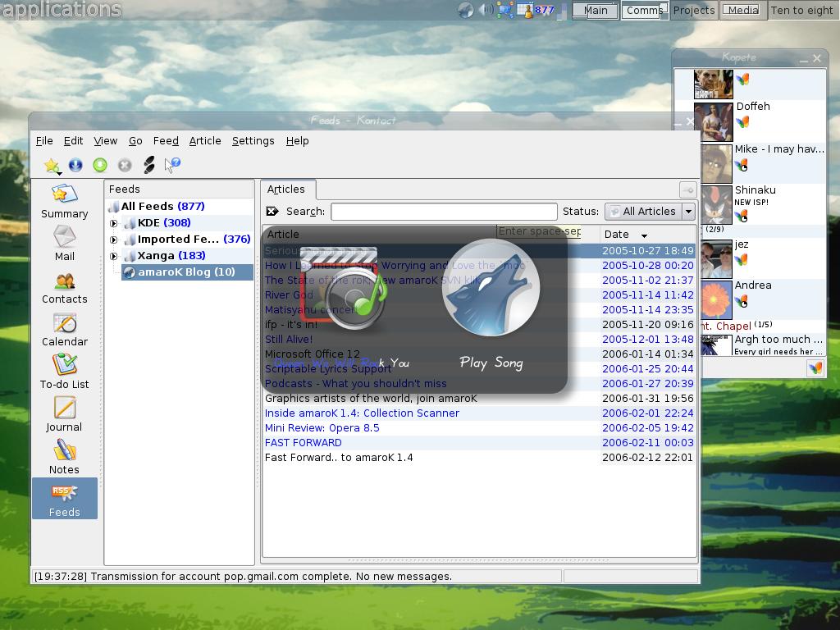840x630 pixels.
Task: Expand the Imported Fe... feed folder
Action: tap(113, 240)
